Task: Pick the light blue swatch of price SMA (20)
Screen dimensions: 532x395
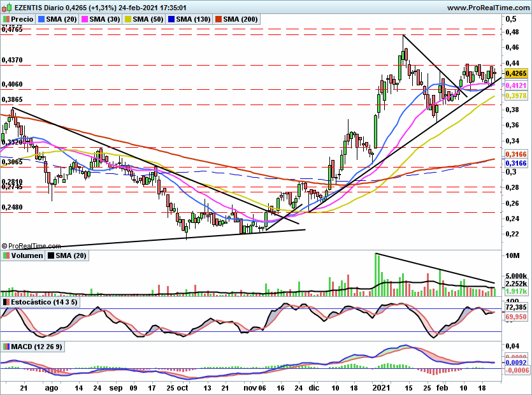Action: coord(41,19)
